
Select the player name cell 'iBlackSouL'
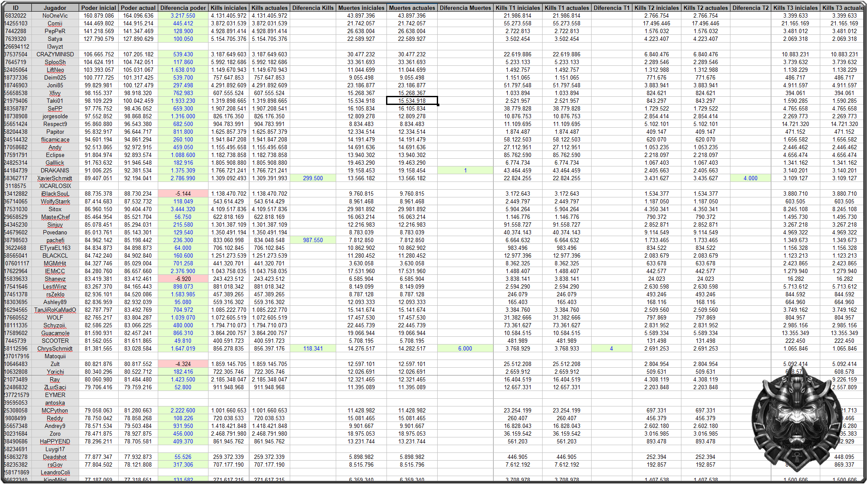coord(55,194)
